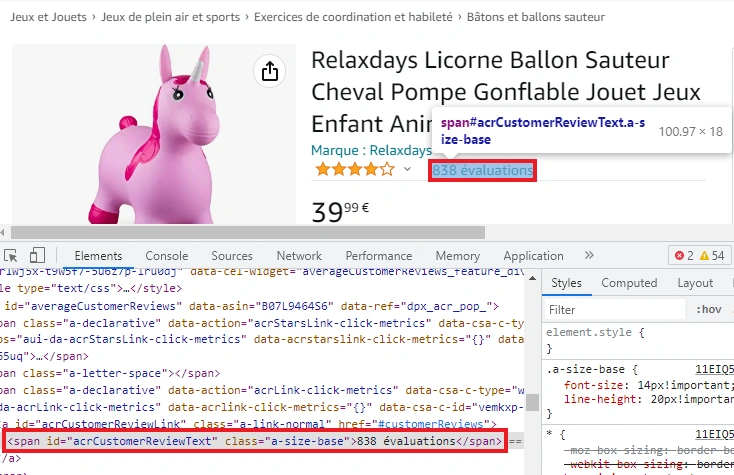
Task: Toggle the device toolbar icon
Action: [37, 256]
